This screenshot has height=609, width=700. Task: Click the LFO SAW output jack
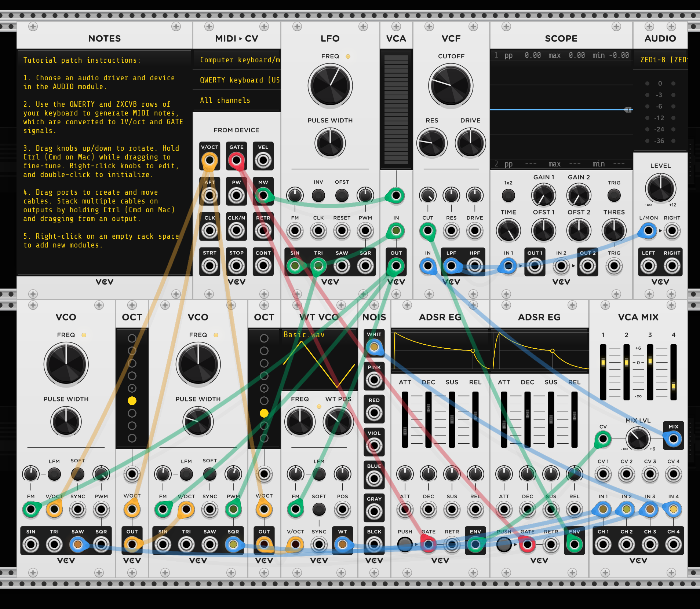pos(342,266)
